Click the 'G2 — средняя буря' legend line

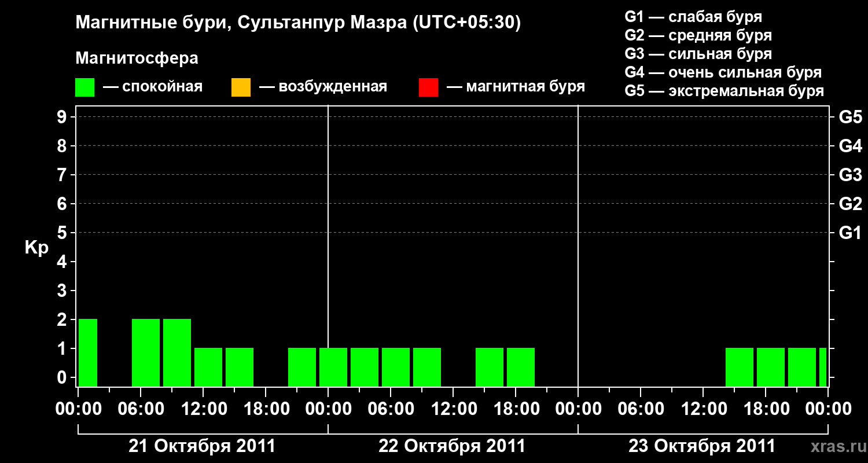[698, 35]
